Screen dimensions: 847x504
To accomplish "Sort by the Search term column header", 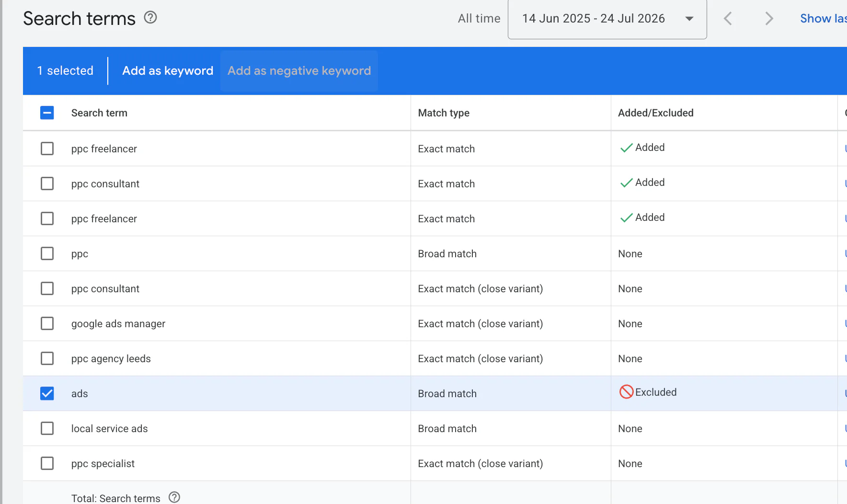I will click(99, 113).
